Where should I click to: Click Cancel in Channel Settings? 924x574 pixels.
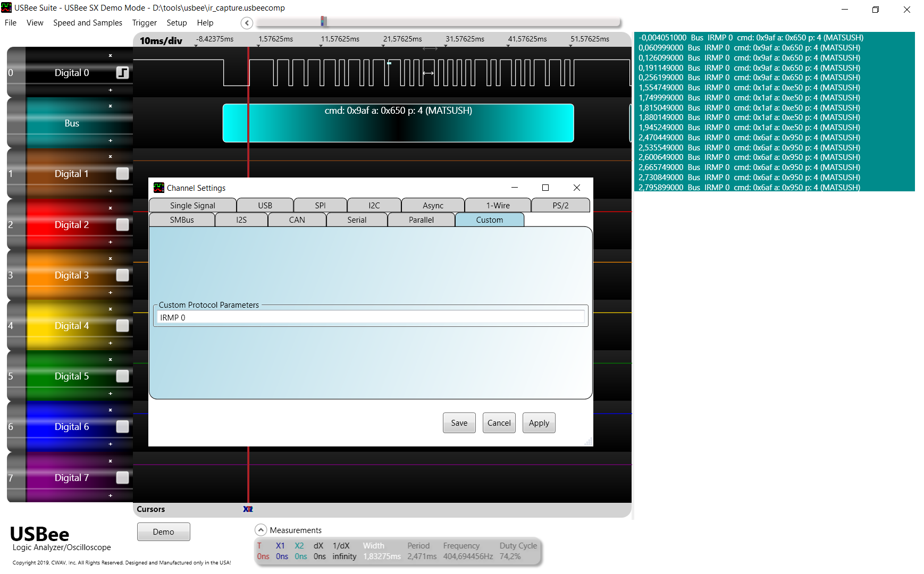(499, 423)
